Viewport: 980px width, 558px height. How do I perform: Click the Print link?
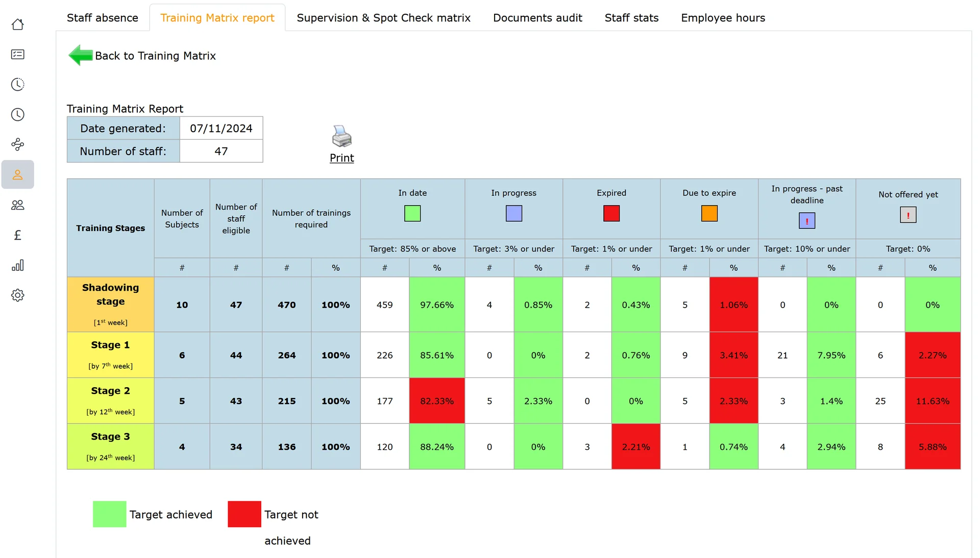tap(341, 158)
